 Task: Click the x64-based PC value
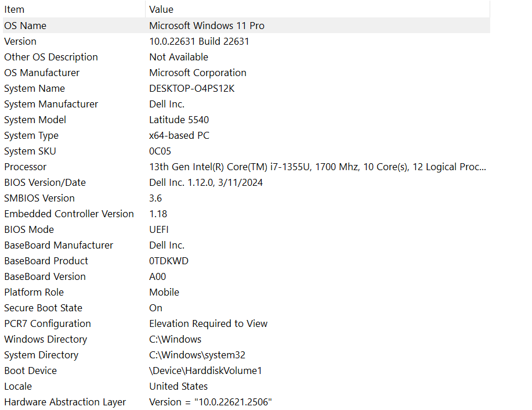[x=179, y=135]
